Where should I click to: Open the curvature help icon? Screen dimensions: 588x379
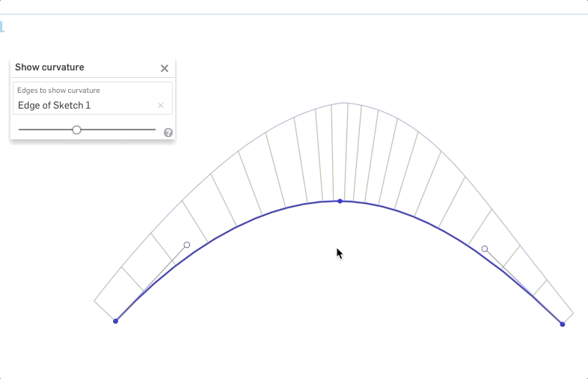click(x=168, y=133)
